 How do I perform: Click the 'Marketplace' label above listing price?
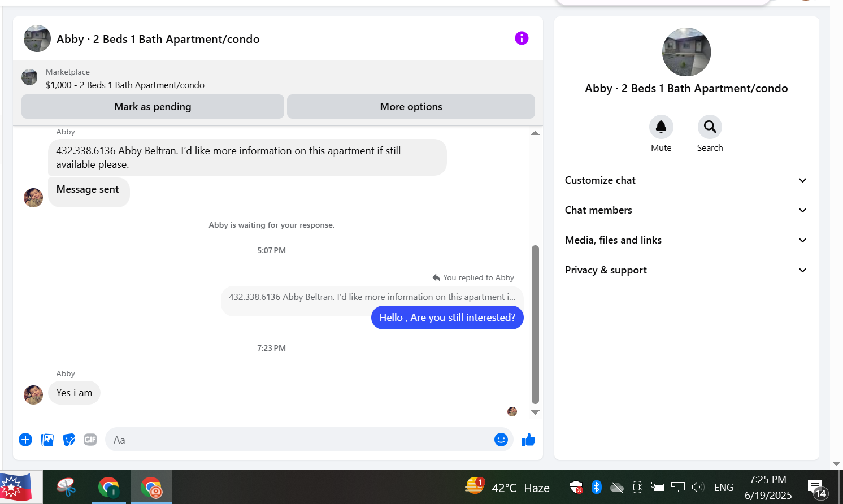click(68, 72)
